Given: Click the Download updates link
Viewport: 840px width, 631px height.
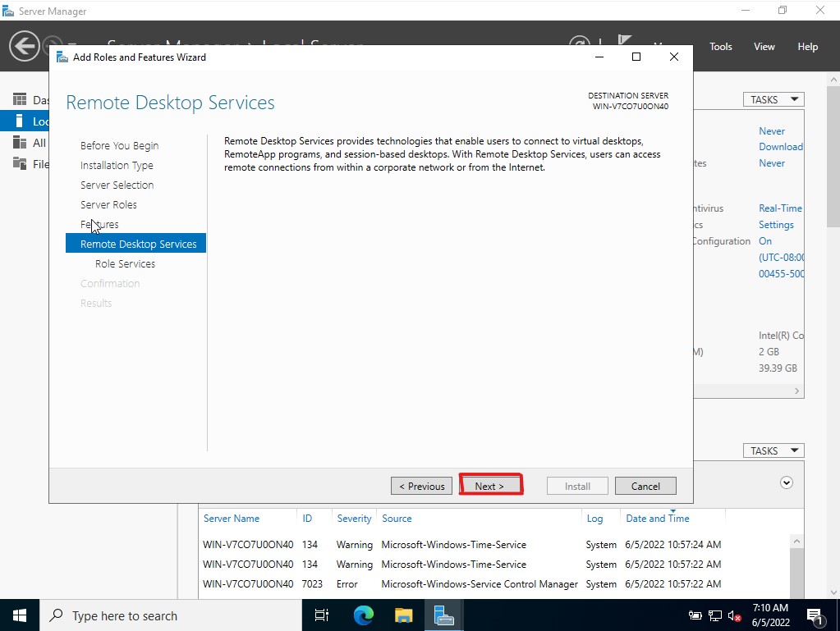Looking at the screenshot, I should [781, 147].
